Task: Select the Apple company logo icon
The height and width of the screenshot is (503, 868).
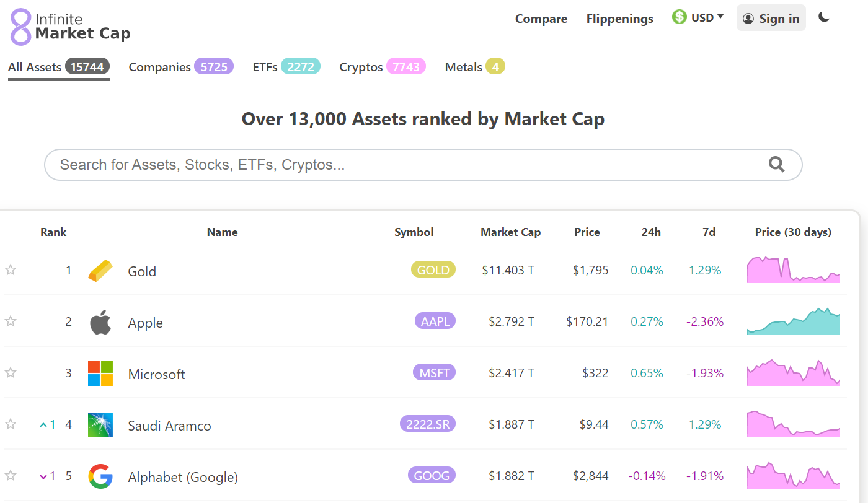Action: coord(100,321)
